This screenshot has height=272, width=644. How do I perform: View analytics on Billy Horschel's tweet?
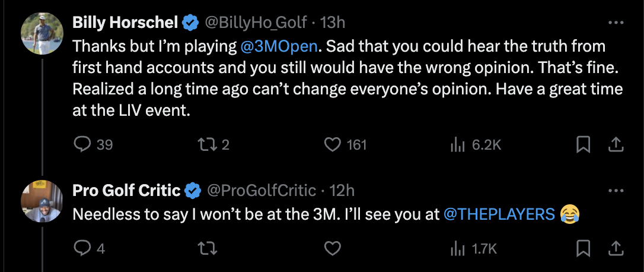coord(458,144)
